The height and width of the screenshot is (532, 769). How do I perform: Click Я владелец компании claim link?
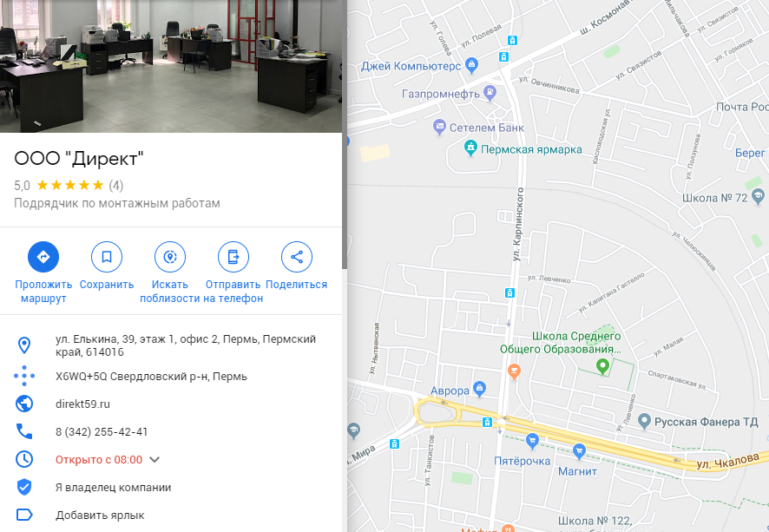click(114, 488)
